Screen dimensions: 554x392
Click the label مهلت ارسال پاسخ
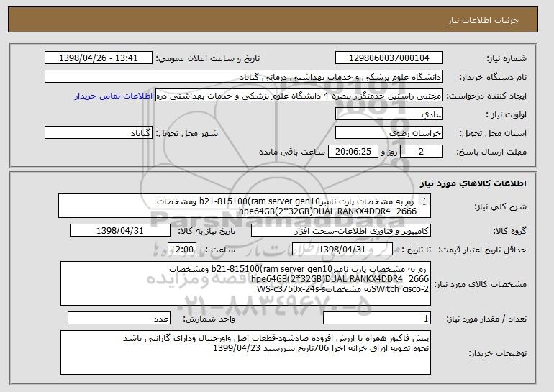(x=491, y=152)
